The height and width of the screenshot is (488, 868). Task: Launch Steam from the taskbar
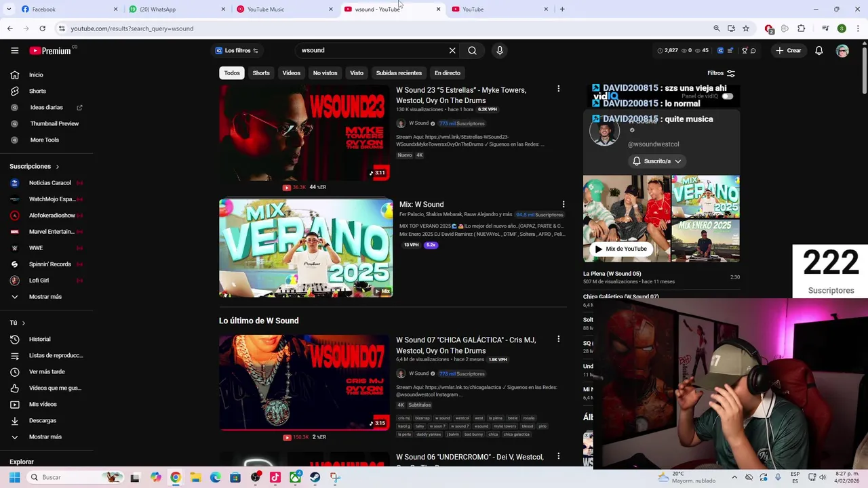coord(315,477)
